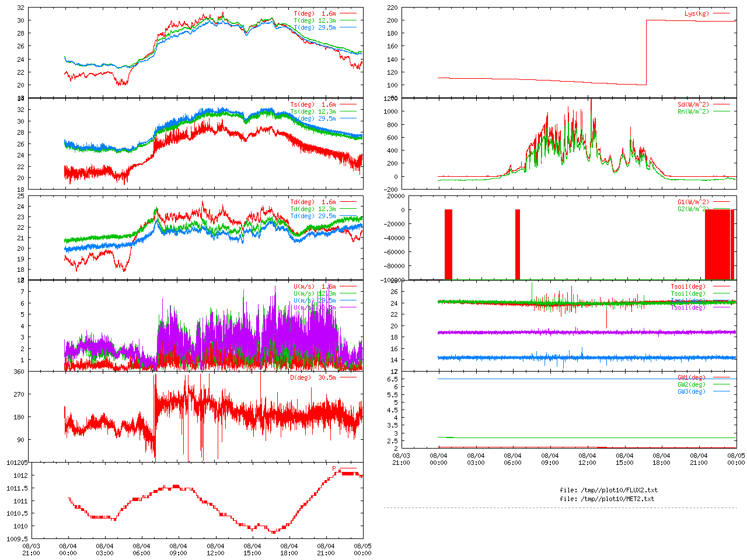Screen dimensions: 747x560
Task: Click the 'T(deg) 1.6m' legend label
Action: (x=315, y=13)
